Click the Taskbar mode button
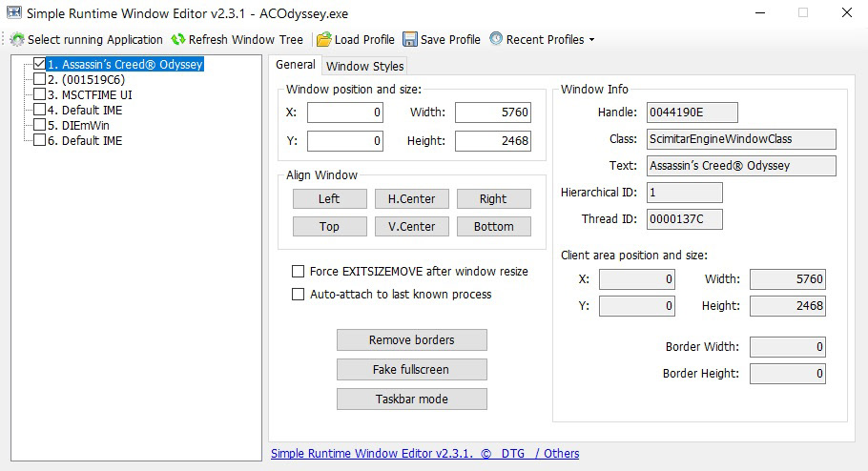This screenshot has width=868, height=471. pos(412,399)
